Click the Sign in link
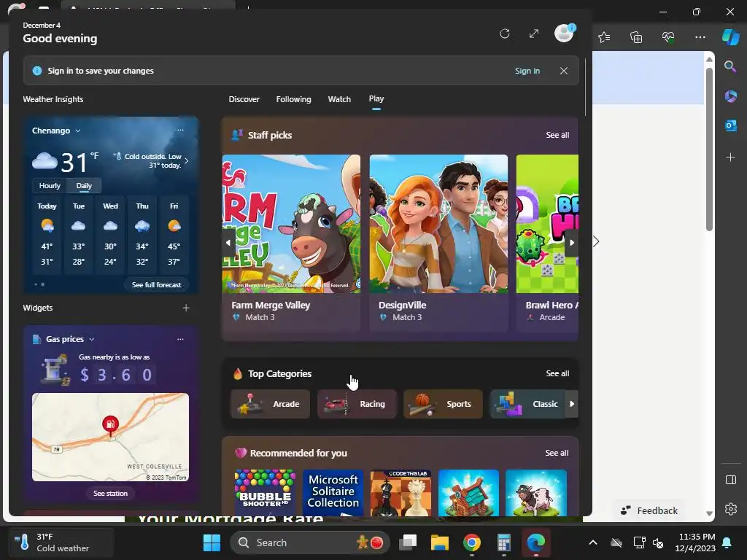 click(527, 71)
